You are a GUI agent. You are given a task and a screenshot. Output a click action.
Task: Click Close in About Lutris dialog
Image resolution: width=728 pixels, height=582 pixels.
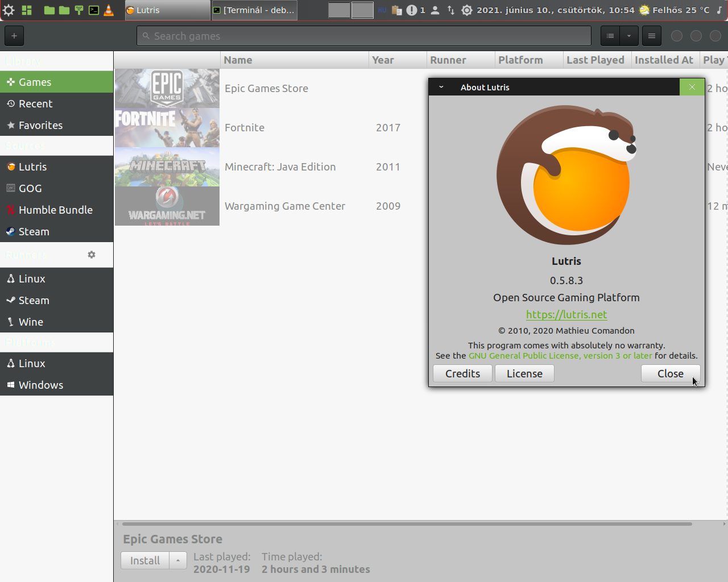tap(671, 373)
